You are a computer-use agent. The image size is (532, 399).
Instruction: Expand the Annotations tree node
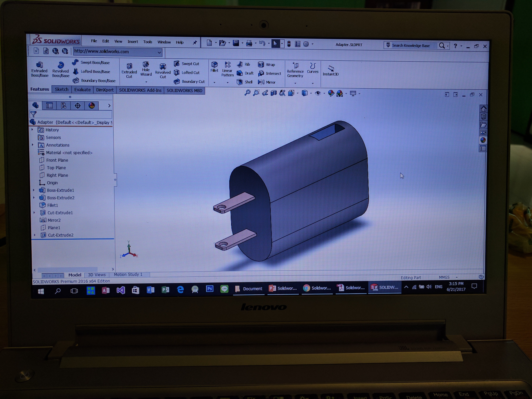coord(33,144)
